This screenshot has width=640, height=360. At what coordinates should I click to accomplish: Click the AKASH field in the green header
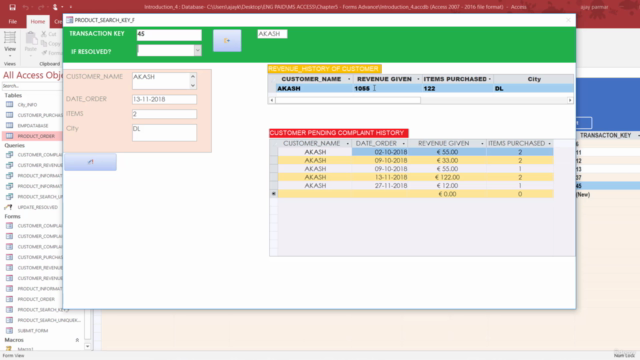tap(272, 34)
